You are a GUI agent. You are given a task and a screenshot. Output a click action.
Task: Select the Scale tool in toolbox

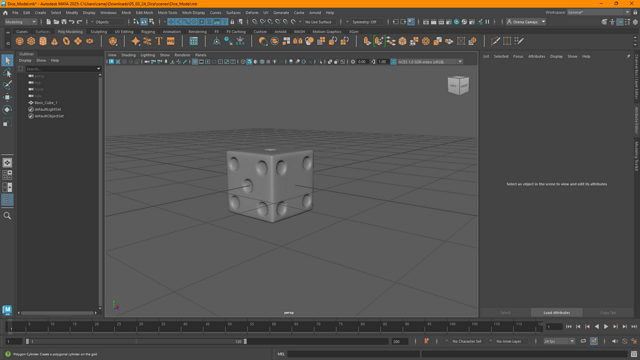pos(7,122)
